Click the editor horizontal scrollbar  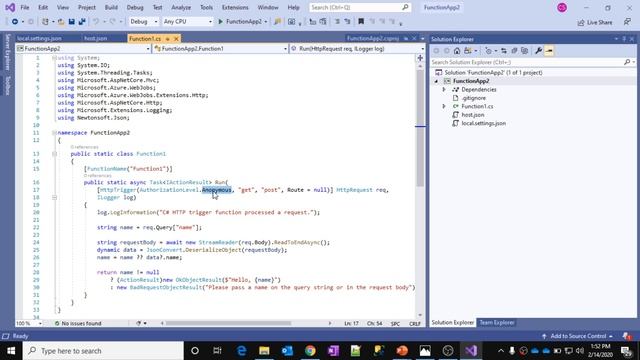(228, 323)
